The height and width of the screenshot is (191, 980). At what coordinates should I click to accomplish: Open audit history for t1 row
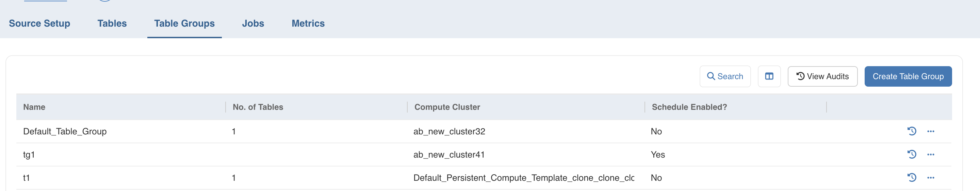tap(912, 178)
